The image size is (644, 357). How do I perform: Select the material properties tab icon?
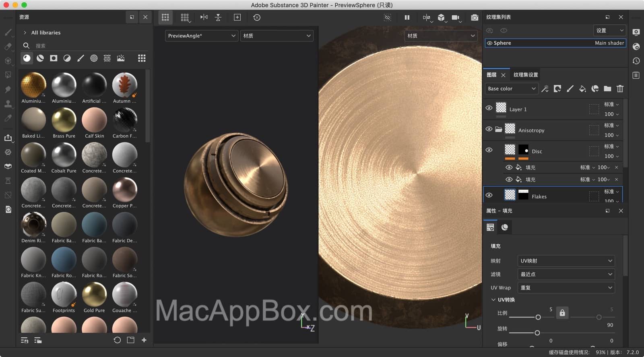(505, 227)
